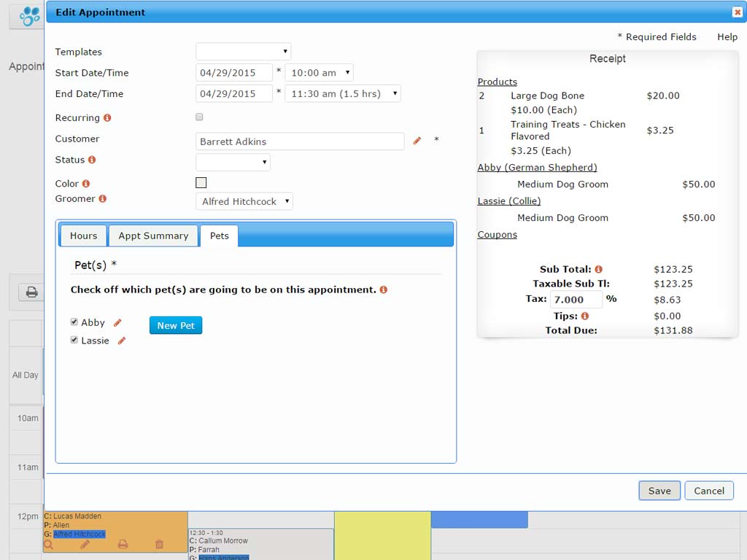Uncheck Abby from the appointment pets
This screenshot has width=747, height=560.
(x=74, y=321)
